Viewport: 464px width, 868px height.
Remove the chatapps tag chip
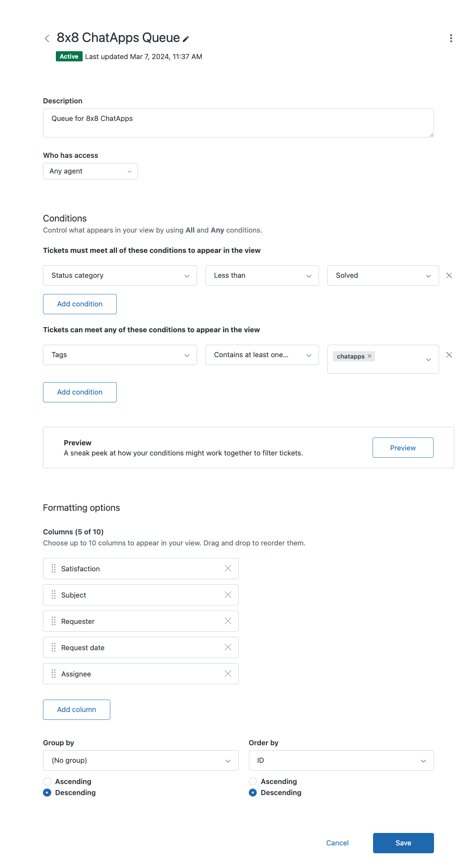369,356
